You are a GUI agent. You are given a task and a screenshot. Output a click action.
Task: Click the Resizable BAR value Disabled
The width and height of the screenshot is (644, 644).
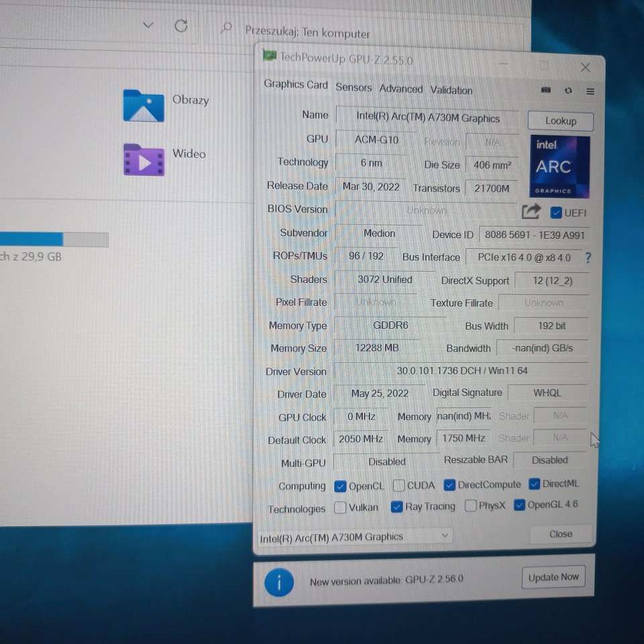click(x=549, y=460)
